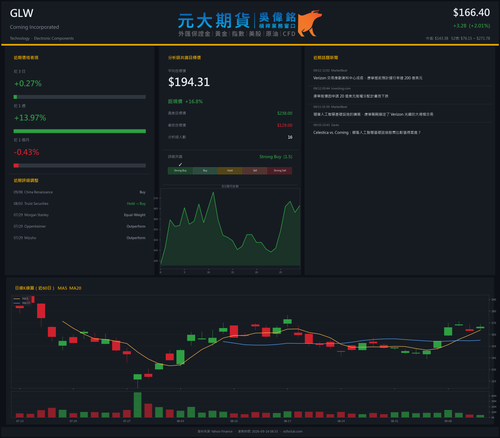
Task: Click the +16.8% upside text
Action: 194,101
